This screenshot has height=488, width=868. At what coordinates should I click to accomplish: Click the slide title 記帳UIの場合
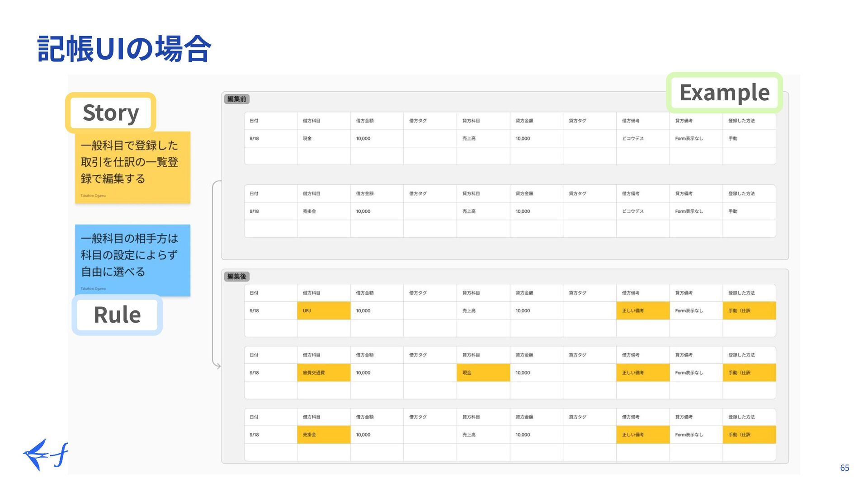click(x=124, y=49)
